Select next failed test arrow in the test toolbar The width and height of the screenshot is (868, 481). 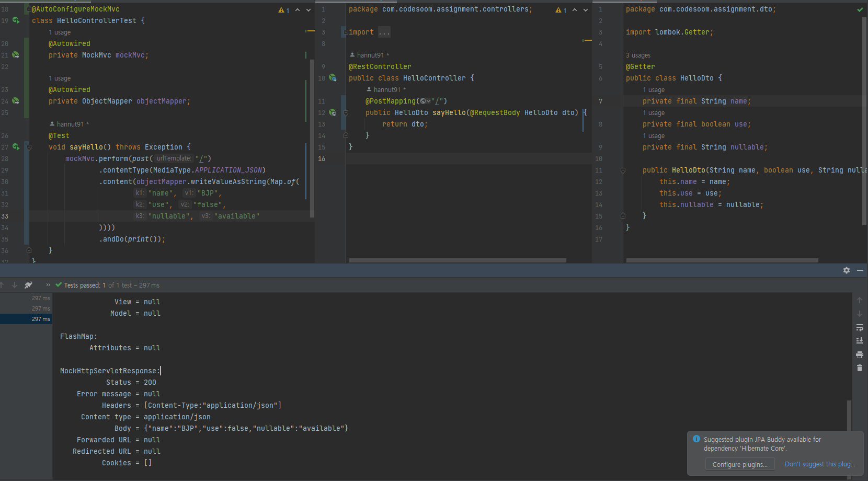(15, 285)
